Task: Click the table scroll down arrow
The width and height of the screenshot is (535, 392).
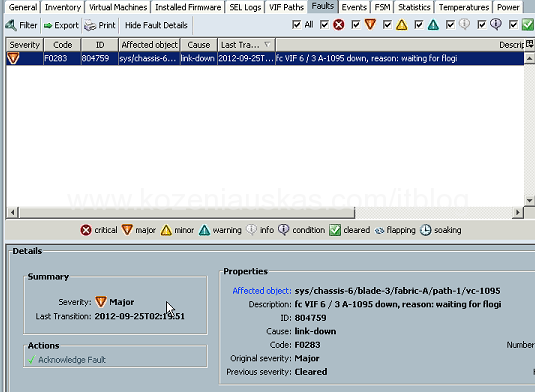Action: click(529, 201)
